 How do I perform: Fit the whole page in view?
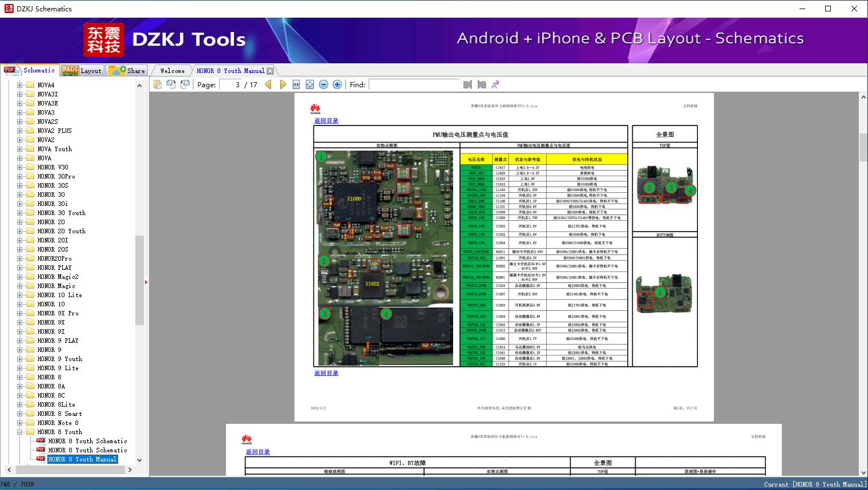pyautogui.click(x=310, y=84)
